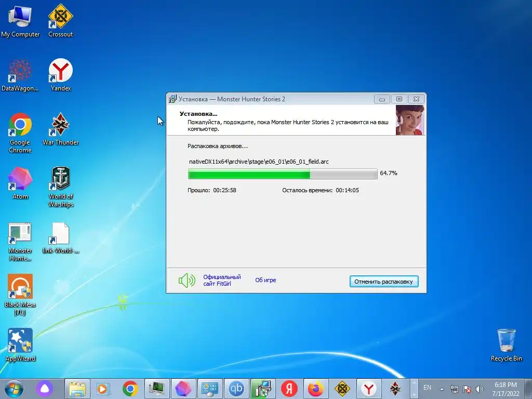532x399 pixels.
Task: Open the My Computer desktop icon
Action: pos(20,20)
